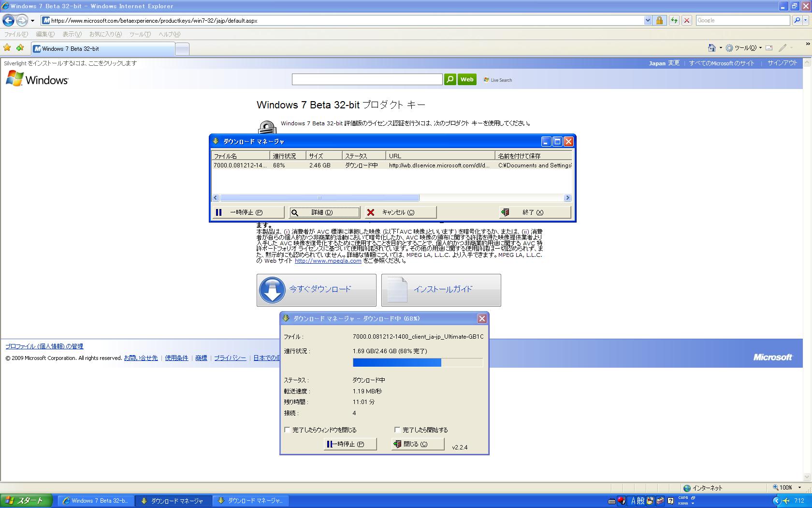Click the IE forward arrow button
Image resolution: width=812 pixels, height=508 pixels.
coord(22,20)
